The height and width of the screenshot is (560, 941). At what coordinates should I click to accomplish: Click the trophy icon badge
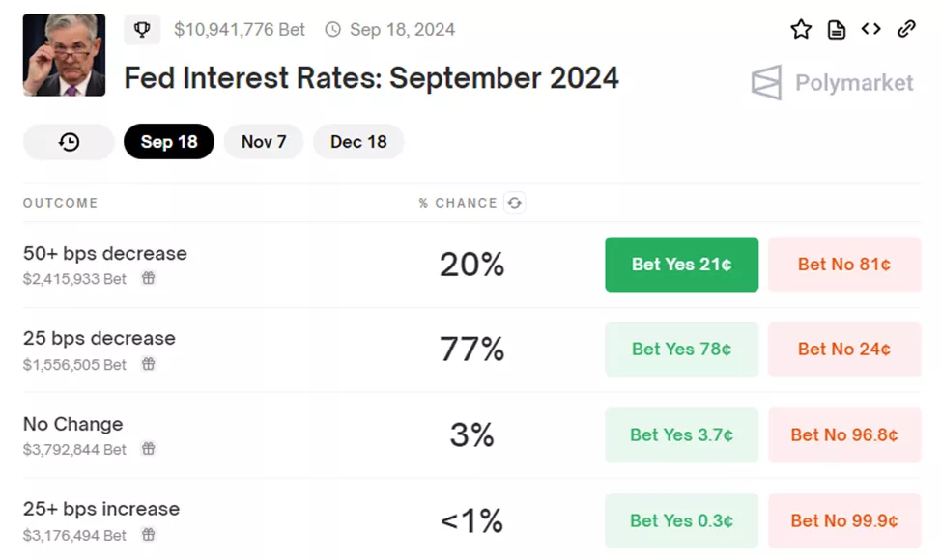(142, 30)
